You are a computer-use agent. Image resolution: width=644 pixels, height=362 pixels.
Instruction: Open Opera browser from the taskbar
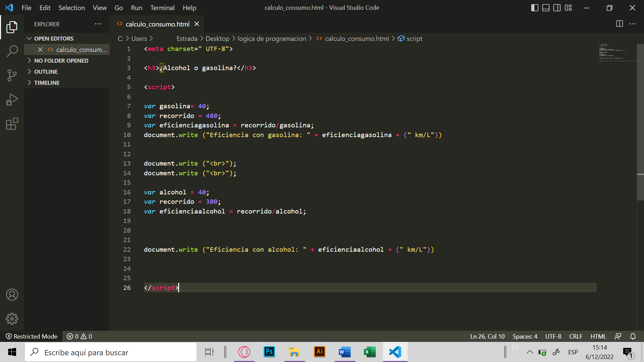point(244,352)
